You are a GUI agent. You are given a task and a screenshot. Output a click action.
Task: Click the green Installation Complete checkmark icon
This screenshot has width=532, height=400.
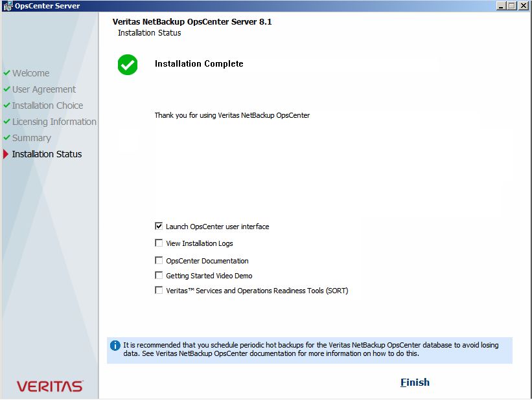click(x=127, y=65)
